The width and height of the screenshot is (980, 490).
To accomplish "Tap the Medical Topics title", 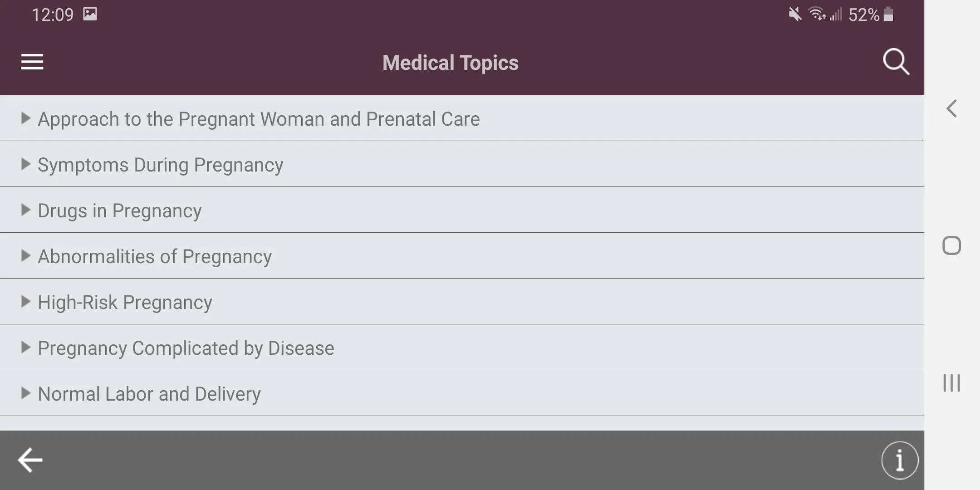I will point(450,62).
